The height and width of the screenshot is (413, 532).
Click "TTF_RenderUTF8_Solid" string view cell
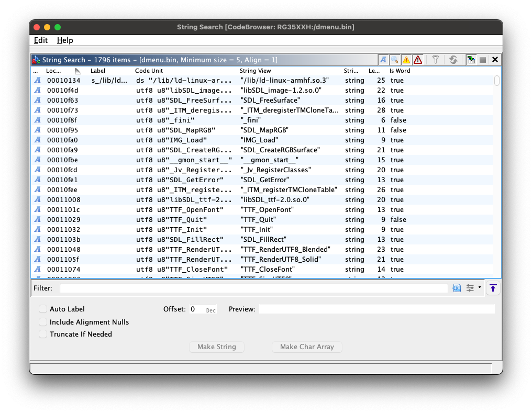pyautogui.click(x=281, y=260)
